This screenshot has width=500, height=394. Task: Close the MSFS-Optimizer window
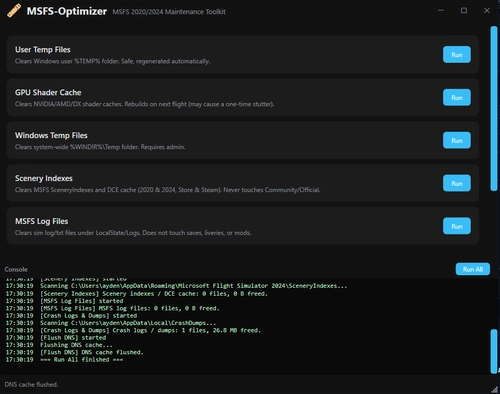point(487,11)
